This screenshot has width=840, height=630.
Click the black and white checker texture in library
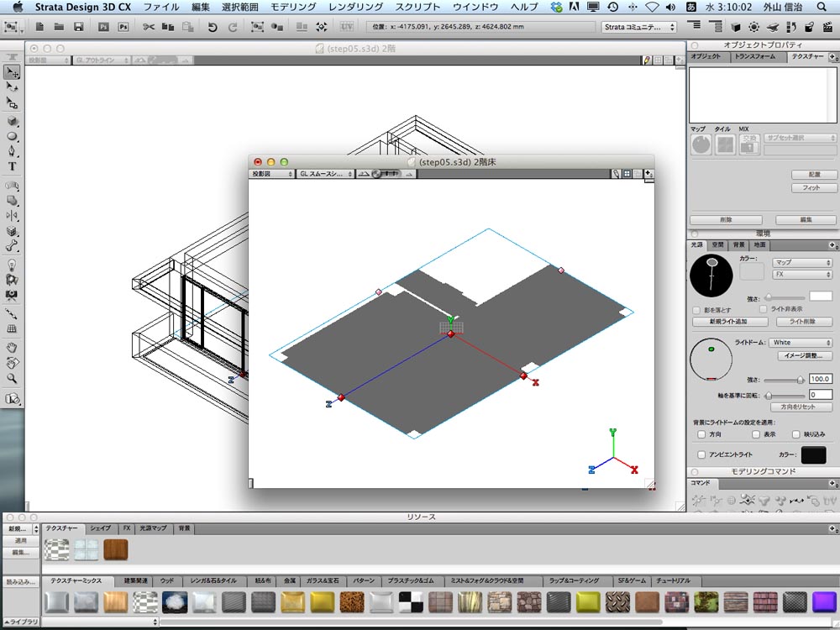tap(411, 602)
